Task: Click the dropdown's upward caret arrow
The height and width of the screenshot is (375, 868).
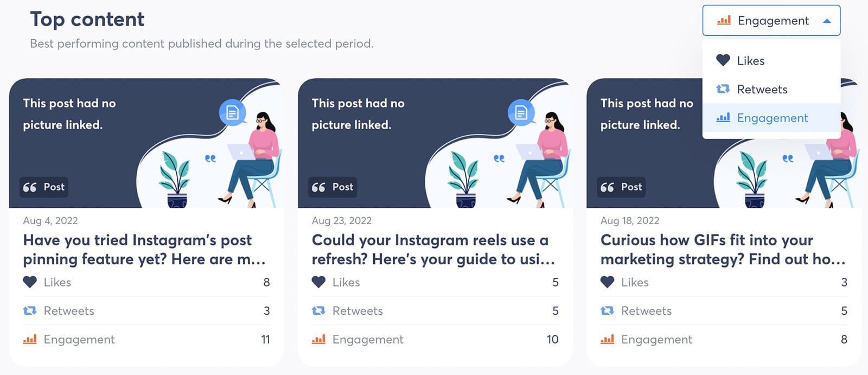Action: pyautogui.click(x=827, y=21)
